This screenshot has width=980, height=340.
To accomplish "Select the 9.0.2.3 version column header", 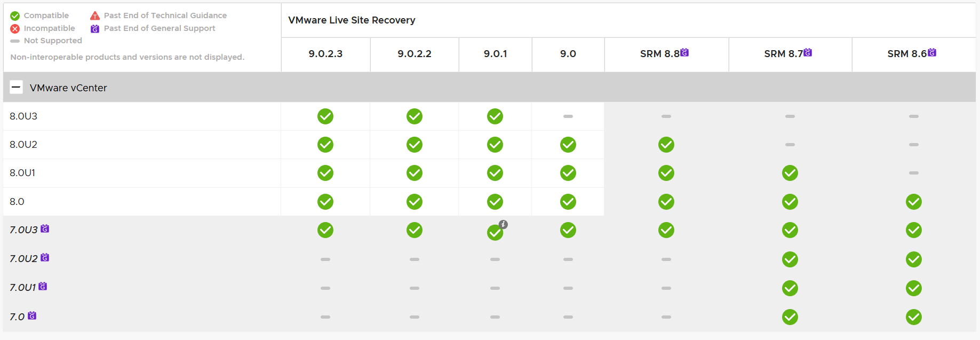I will [x=325, y=54].
